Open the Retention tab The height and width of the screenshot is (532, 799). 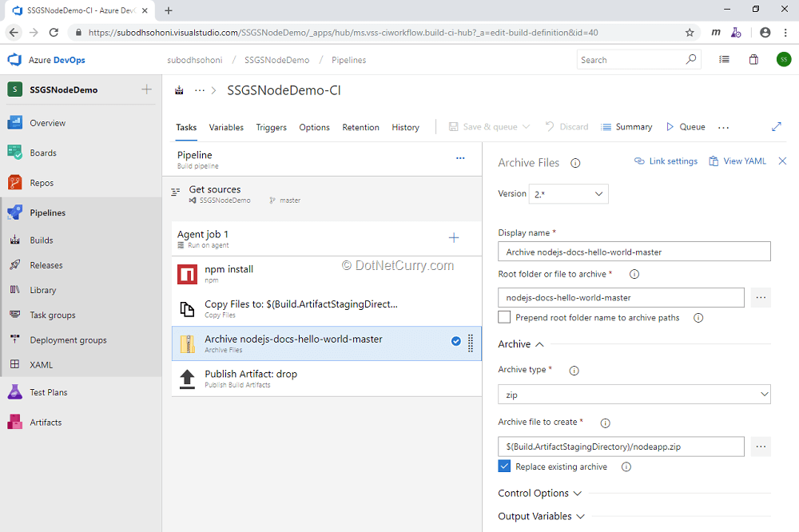pyautogui.click(x=361, y=127)
